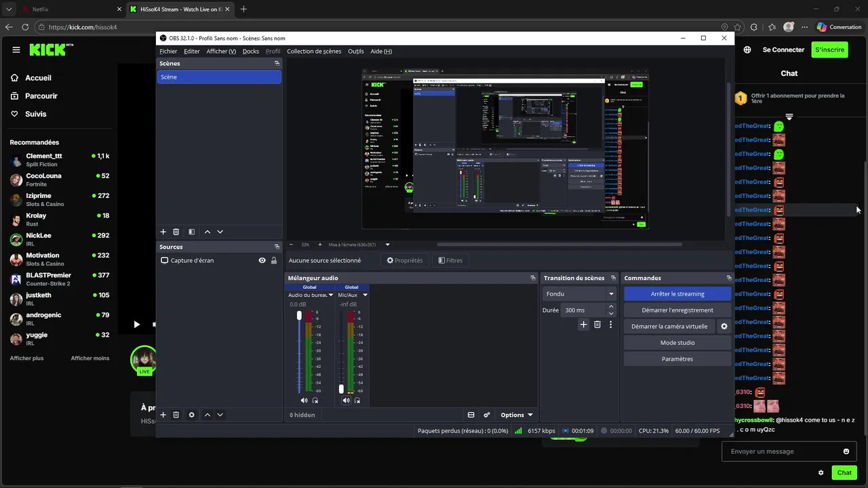Screen dimensions: 868x488
Task: Zoom out preview with minus icon
Action: [x=292, y=245]
